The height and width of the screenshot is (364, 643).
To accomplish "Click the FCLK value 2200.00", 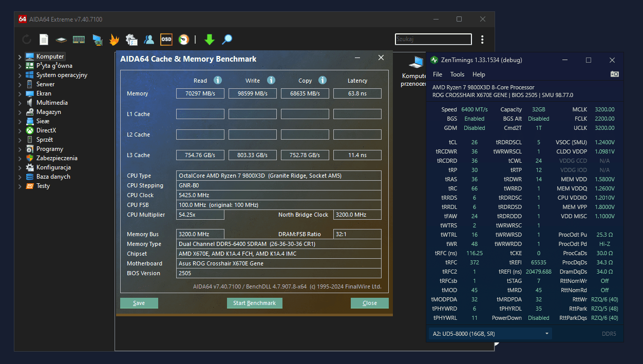I will pyautogui.click(x=604, y=119).
